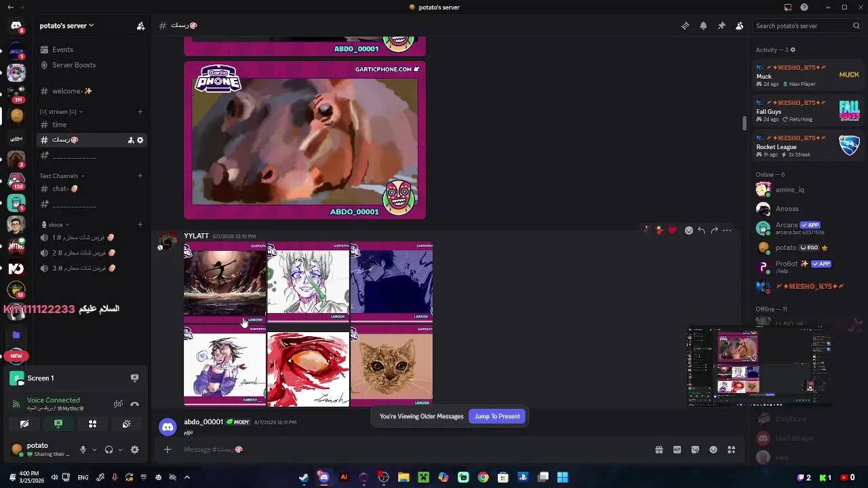Click the Search potato's server field
The image size is (868, 488).
[x=807, y=26]
